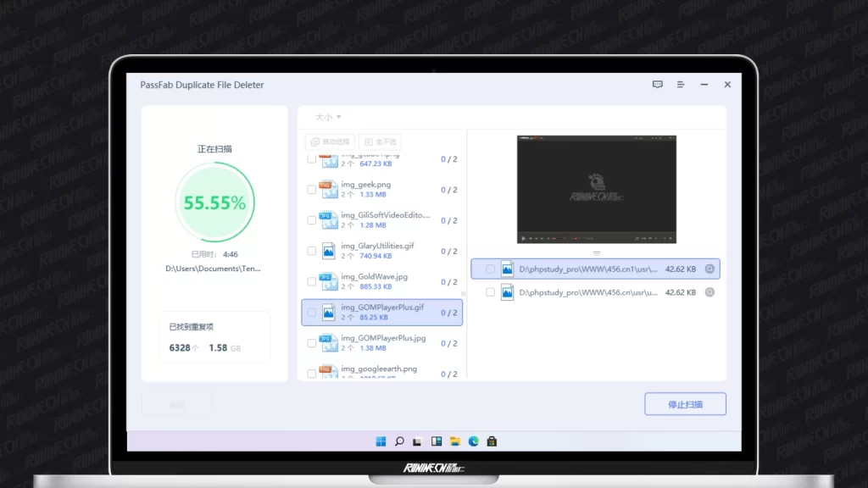
Task: Click the deselect all button above file list
Action: [380, 141]
